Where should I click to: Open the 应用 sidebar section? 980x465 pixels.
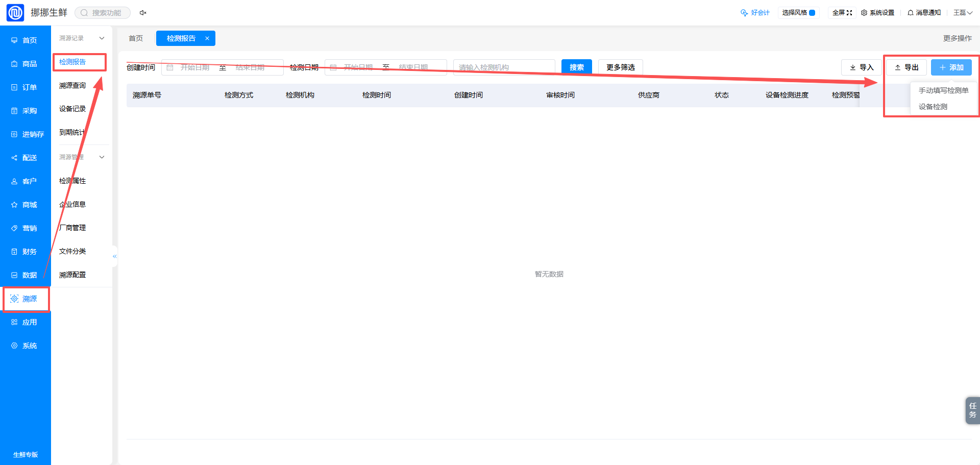pos(26,322)
